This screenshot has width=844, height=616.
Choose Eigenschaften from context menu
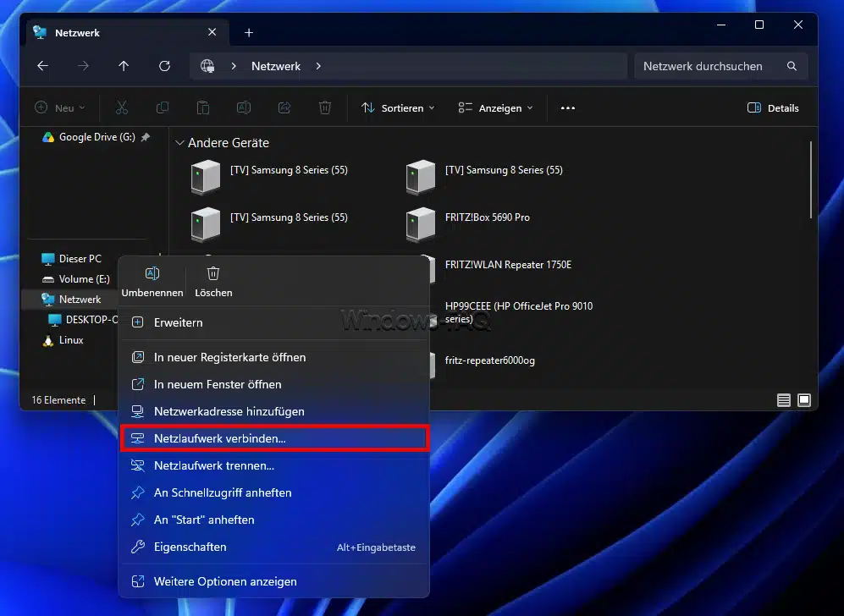(274, 547)
